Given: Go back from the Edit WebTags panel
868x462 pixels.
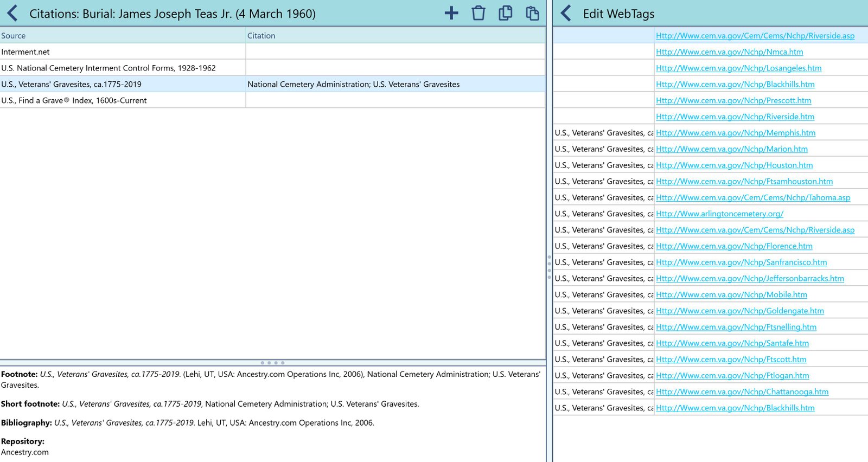Looking at the screenshot, I should [566, 13].
